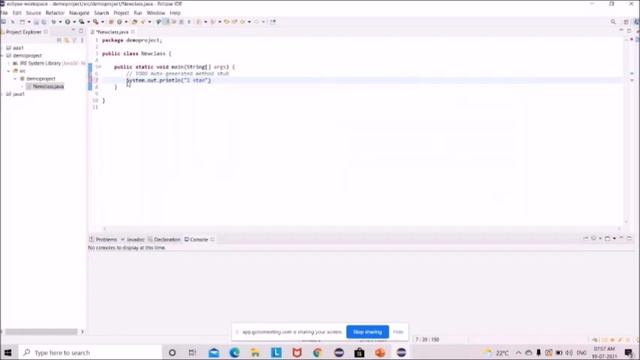Click the ENG language indicator in tray
This screenshot has height=360, width=640.
coord(582,353)
